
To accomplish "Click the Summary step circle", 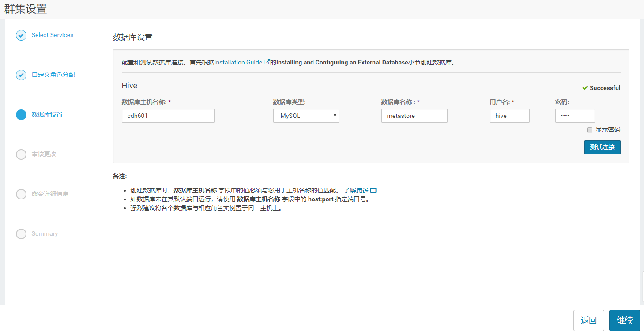I will coord(21,234).
